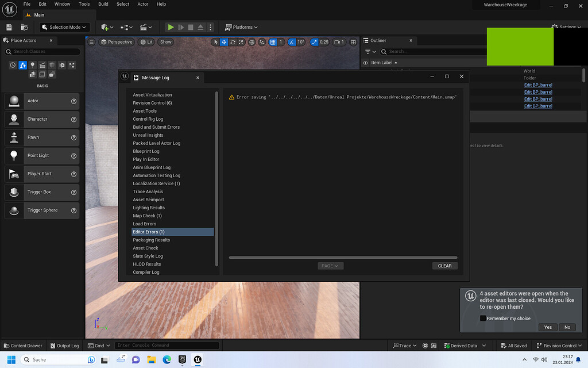This screenshot has height=368, width=588.
Task: Open the Perspective view dropdown
Action: pyautogui.click(x=117, y=41)
